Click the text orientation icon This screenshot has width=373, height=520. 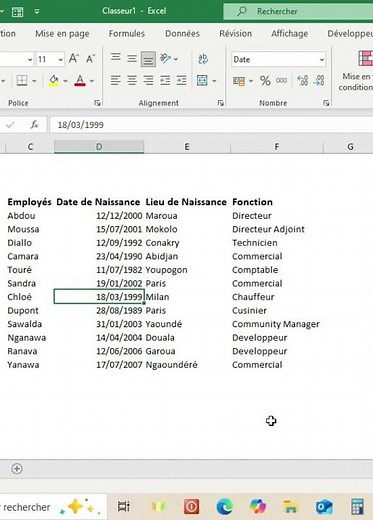(165, 59)
